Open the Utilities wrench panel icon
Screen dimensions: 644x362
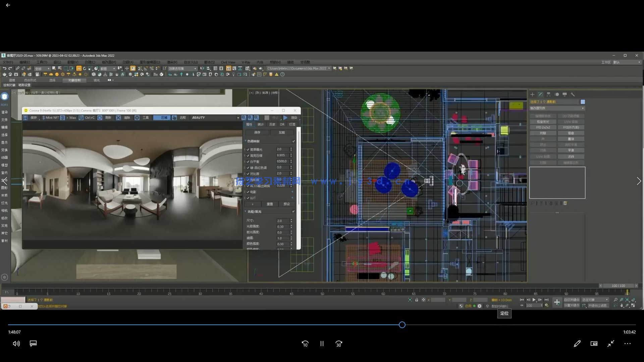point(573,95)
